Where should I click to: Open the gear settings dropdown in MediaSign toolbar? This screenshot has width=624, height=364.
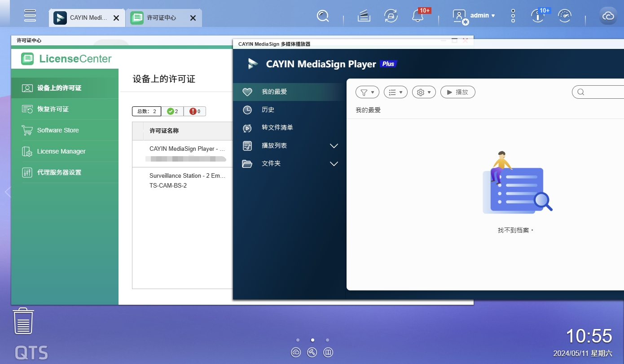coord(424,92)
